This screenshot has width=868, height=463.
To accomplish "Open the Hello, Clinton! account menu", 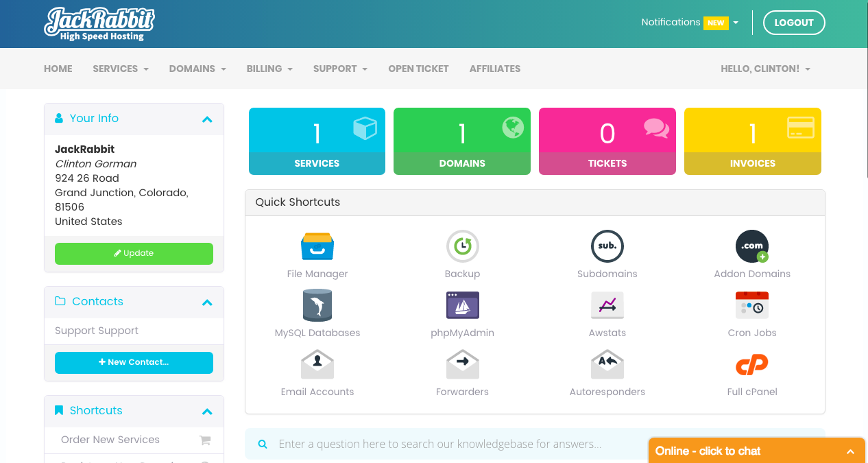I will pyautogui.click(x=764, y=69).
